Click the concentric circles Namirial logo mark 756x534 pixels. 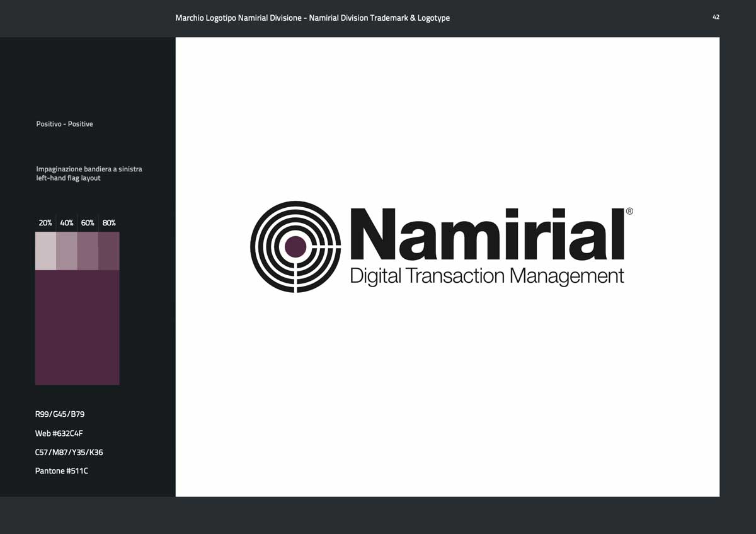pos(295,247)
